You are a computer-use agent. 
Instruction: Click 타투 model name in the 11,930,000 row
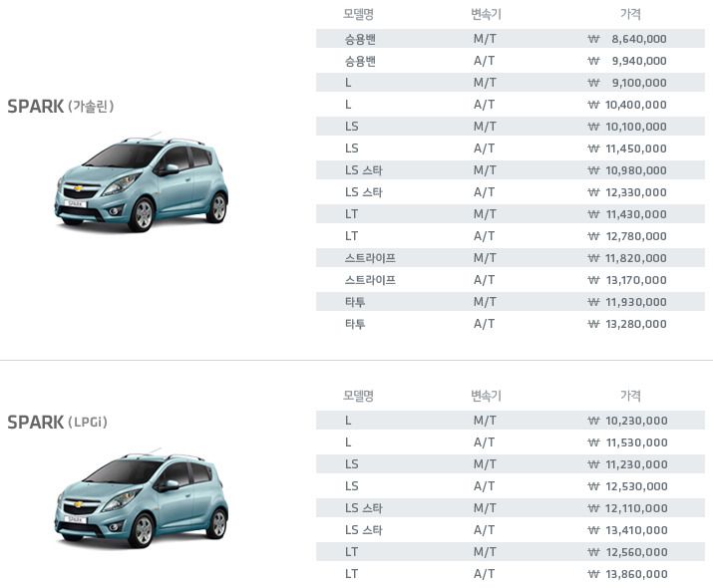tap(355, 302)
